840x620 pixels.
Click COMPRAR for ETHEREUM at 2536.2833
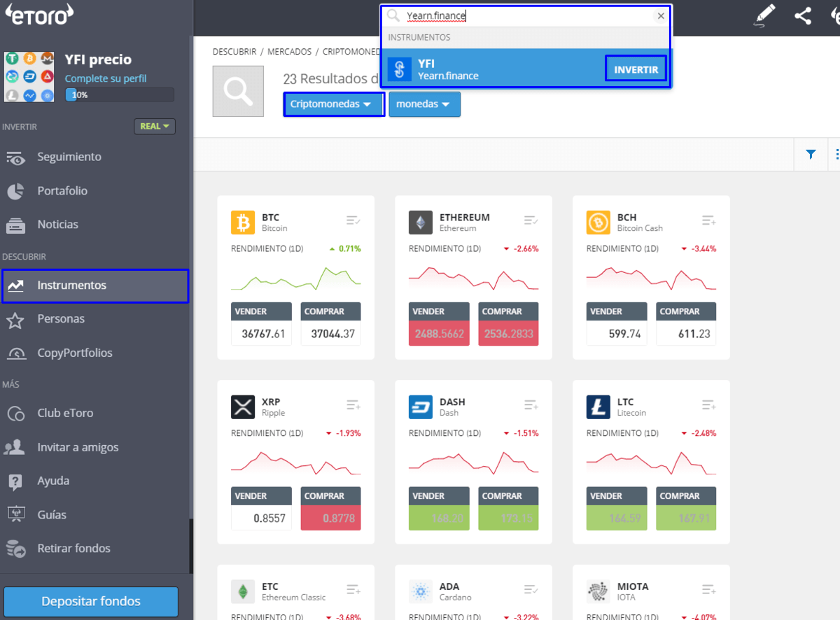coord(509,324)
